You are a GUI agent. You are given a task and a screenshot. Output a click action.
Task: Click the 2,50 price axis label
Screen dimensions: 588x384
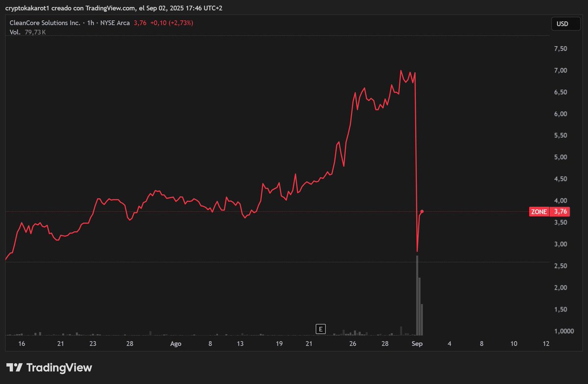(560, 266)
